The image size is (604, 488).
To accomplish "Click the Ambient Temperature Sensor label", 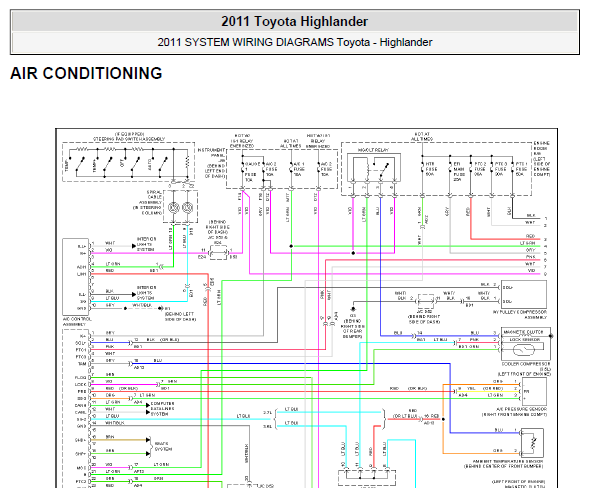I will 503,464.
